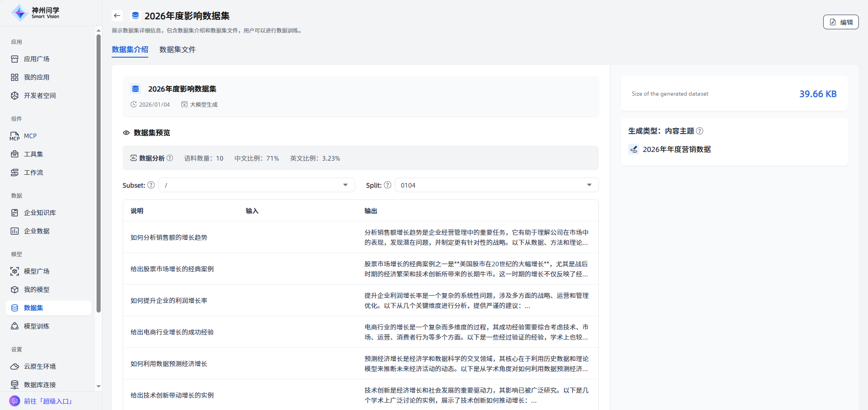The image size is (868, 410).
Task: Open 模型广场 in sidebar
Action: pyautogui.click(x=36, y=271)
